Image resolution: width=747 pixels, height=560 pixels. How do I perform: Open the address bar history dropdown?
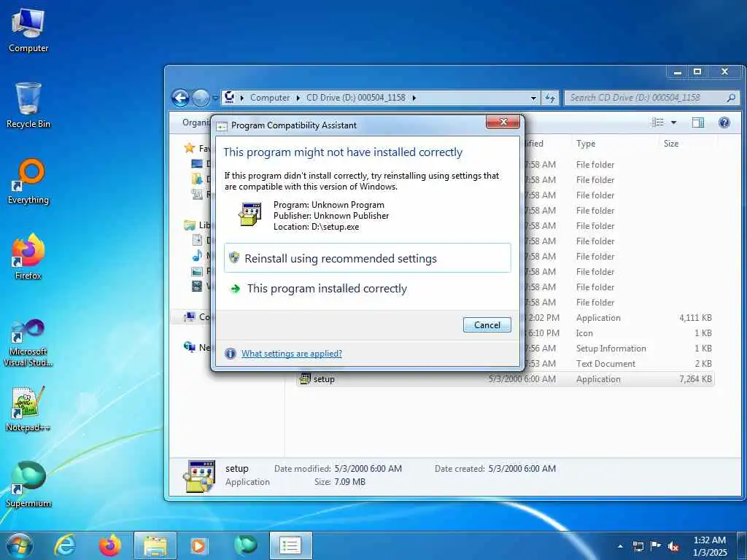[x=533, y=98]
